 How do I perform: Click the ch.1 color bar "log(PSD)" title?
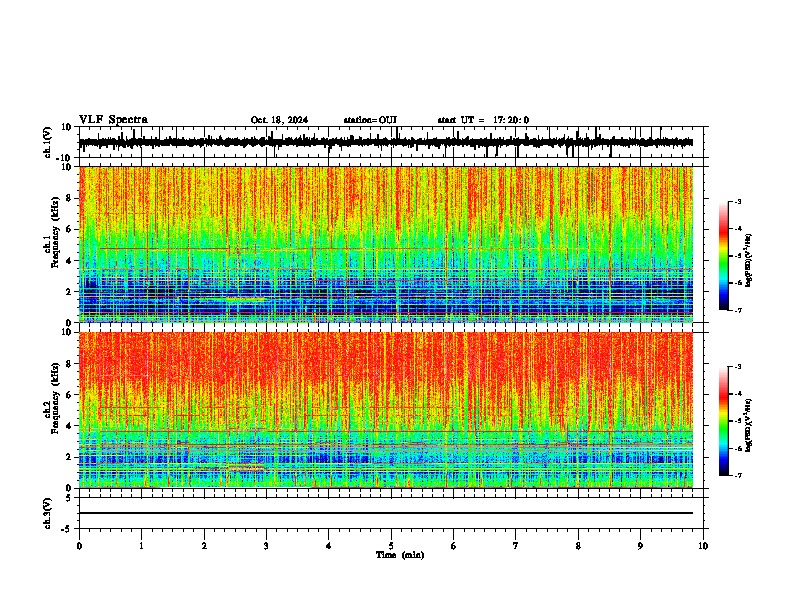748,260
